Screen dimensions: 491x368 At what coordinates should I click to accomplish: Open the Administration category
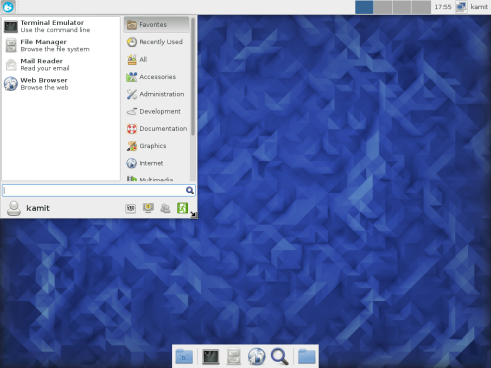[x=157, y=94]
